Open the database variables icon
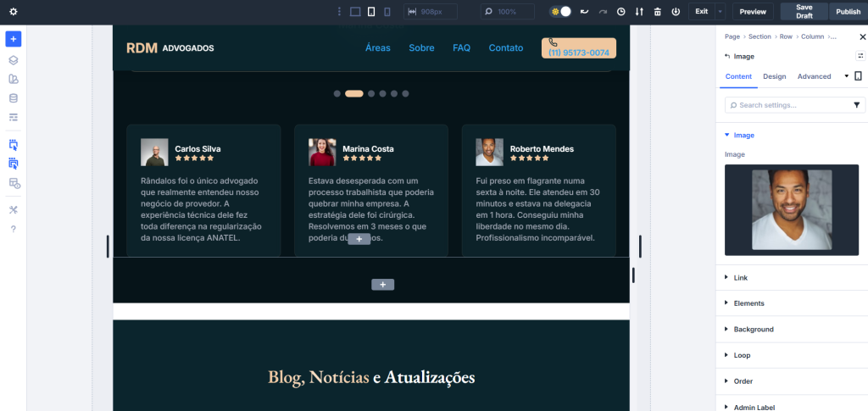This screenshot has height=411, width=868. 14,98
